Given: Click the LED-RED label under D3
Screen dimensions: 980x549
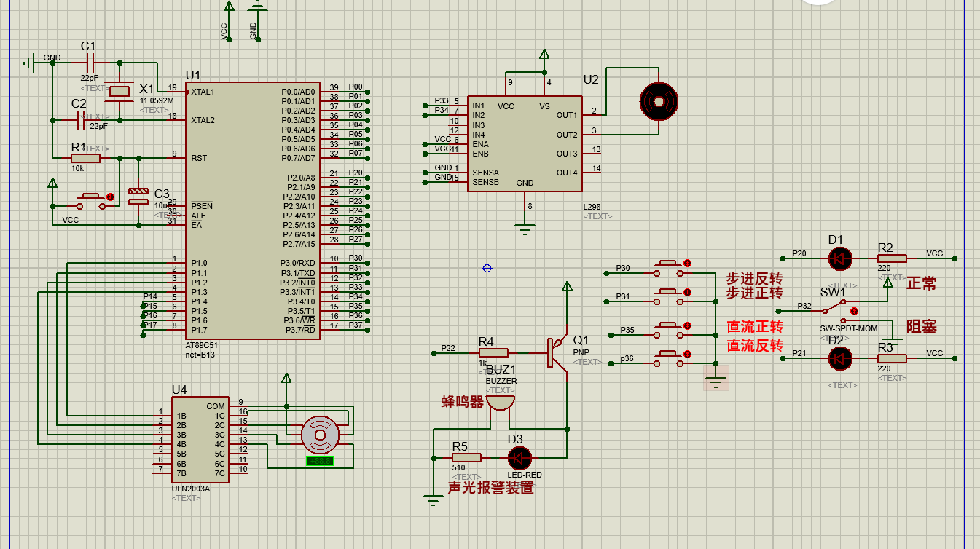Looking at the screenshot, I should click(525, 475).
